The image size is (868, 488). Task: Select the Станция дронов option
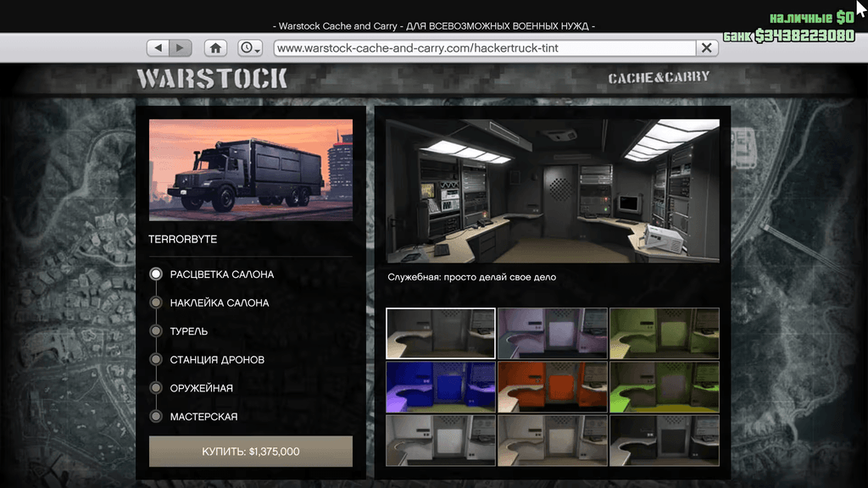(x=208, y=359)
